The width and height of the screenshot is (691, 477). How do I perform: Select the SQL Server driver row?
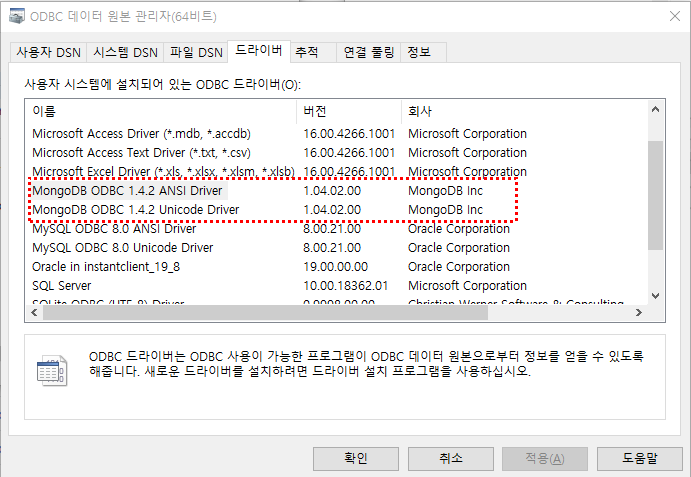coord(62,286)
